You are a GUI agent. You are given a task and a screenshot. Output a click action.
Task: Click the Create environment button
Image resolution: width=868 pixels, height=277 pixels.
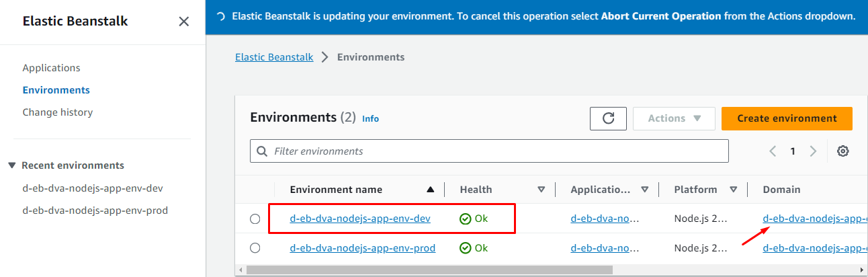tap(787, 118)
